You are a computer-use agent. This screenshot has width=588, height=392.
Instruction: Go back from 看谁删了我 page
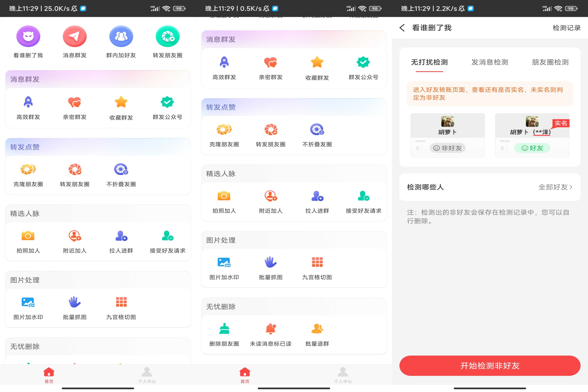pyautogui.click(x=402, y=28)
